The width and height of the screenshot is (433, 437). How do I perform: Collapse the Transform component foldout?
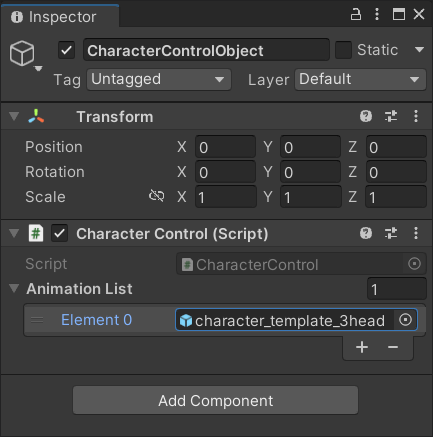point(14,116)
